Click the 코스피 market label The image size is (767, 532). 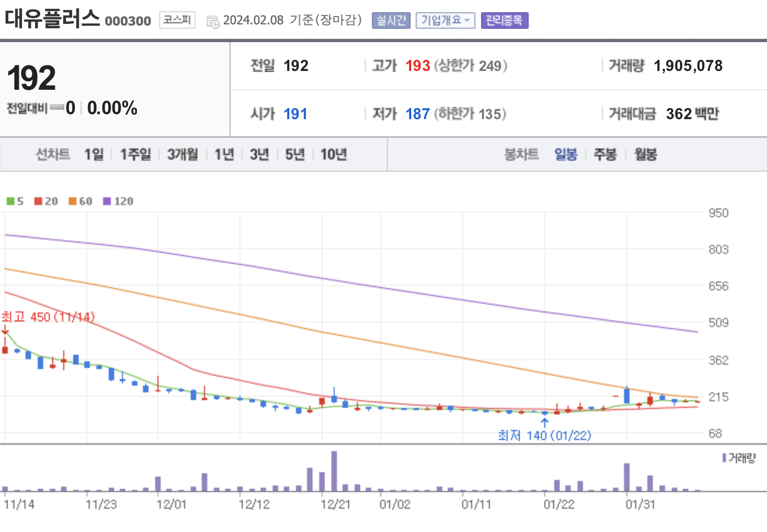(x=177, y=20)
